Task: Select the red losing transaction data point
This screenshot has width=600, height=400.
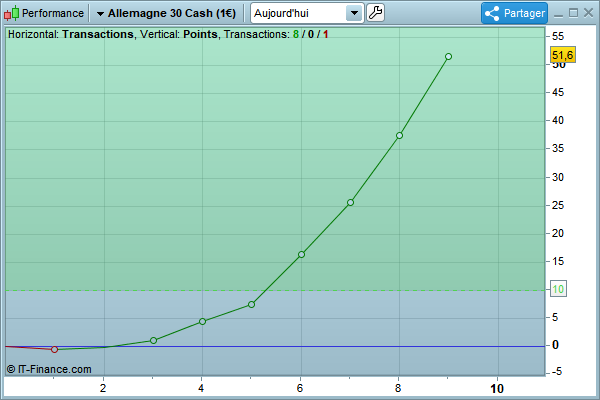Action: [x=54, y=349]
